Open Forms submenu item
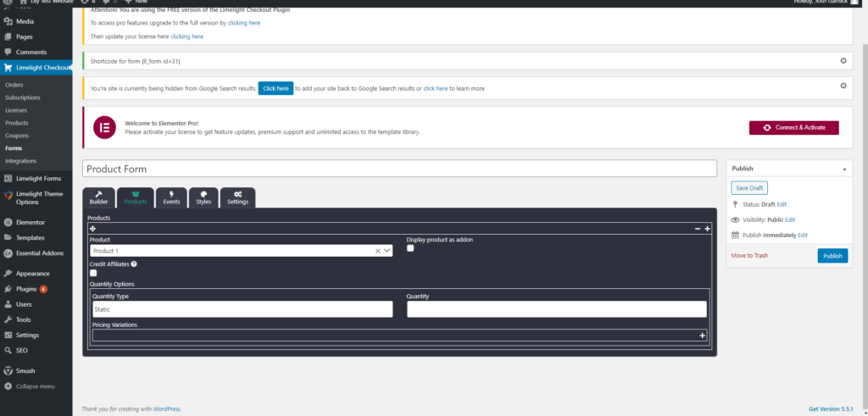The height and width of the screenshot is (416, 868). [x=14, y=148]
